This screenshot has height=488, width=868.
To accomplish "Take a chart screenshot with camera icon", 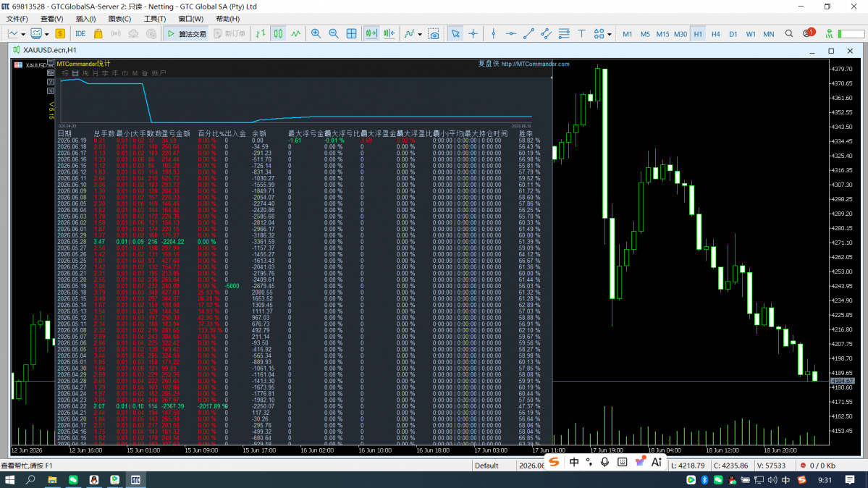I will (434, 34).
